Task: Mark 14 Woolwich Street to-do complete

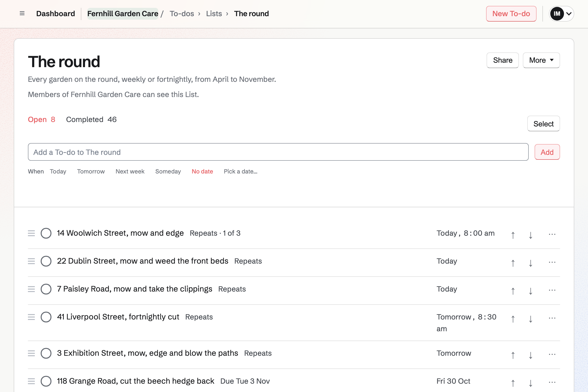Action: click(x=46, y=233)
